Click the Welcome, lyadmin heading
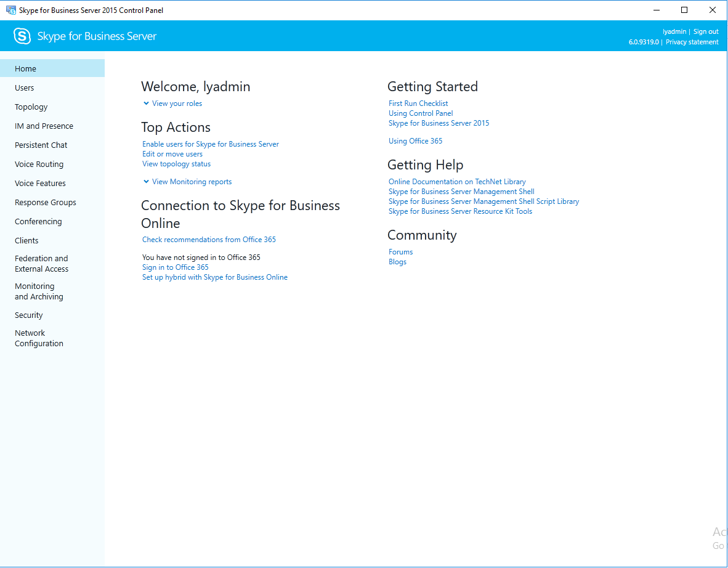 195,87
